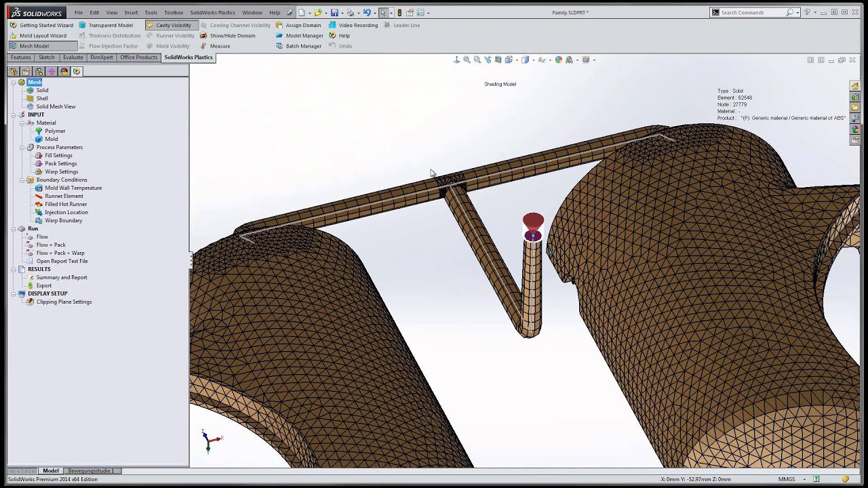Open the PropertyManager tab icon
Viewport: 868px width, 488px height.
(x=26, y=71)
